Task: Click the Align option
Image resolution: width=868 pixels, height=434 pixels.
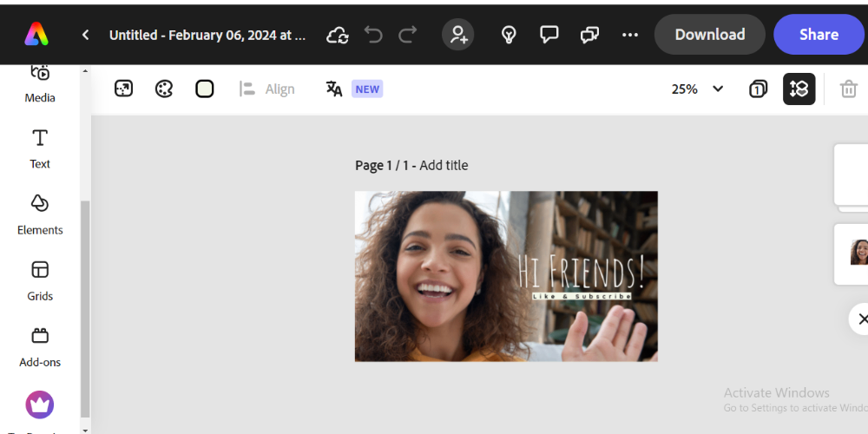Action: [x=266, y=89]
